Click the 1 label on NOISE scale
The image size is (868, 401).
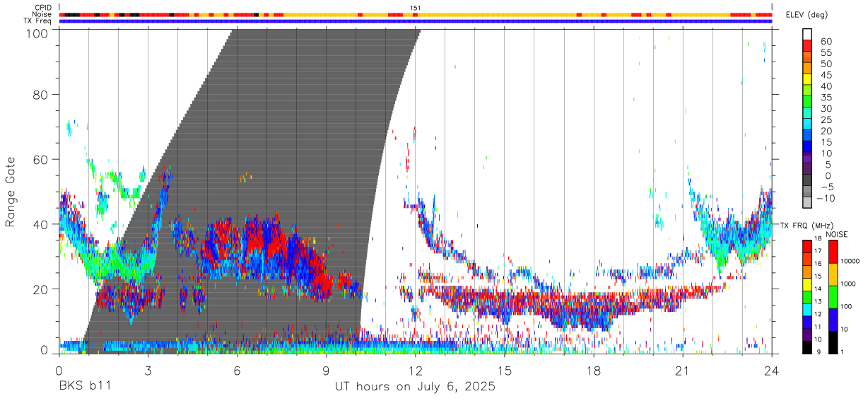coord(841,351)
